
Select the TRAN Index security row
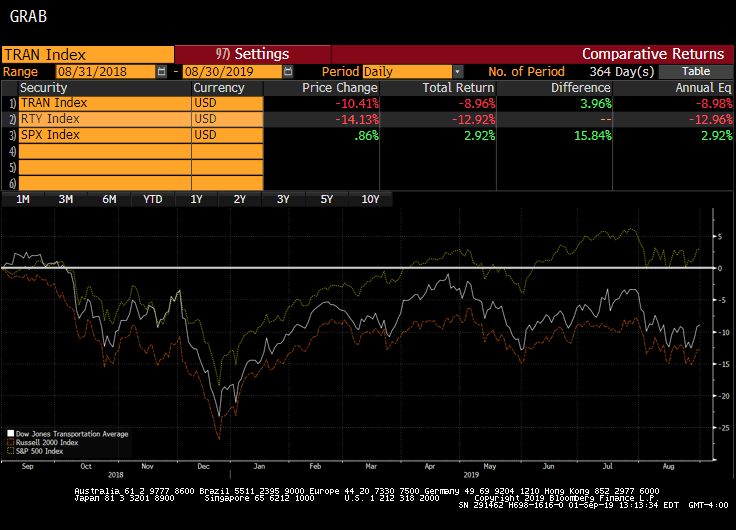[x=105, y=103]
